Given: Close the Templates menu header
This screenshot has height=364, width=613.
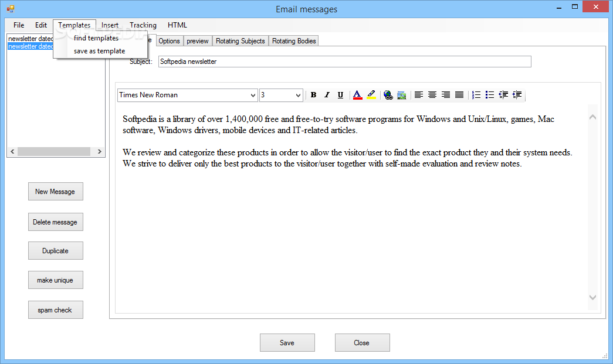Looking at the screenshot, I should tap(74, 25).
